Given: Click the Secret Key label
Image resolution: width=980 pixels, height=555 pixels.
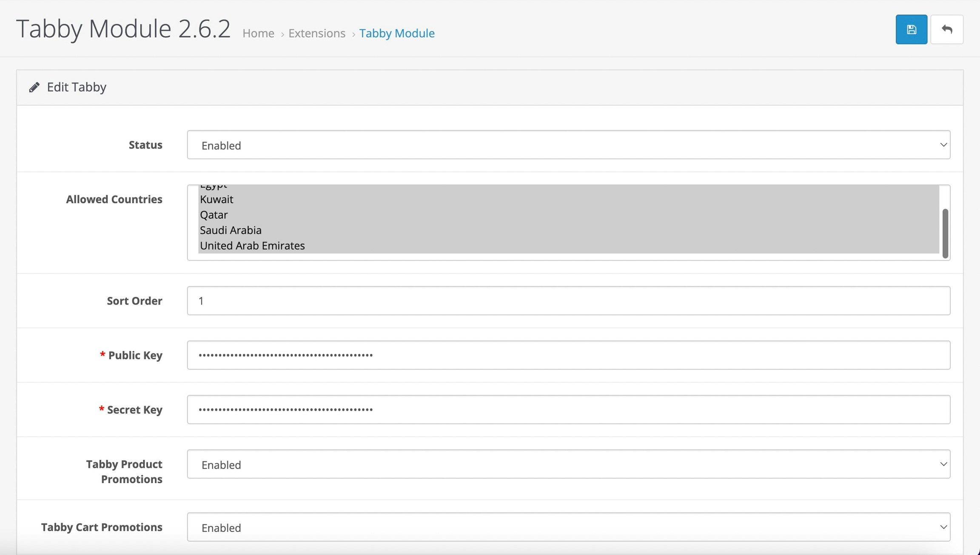Looking at the screenshot, I should 134,410.
